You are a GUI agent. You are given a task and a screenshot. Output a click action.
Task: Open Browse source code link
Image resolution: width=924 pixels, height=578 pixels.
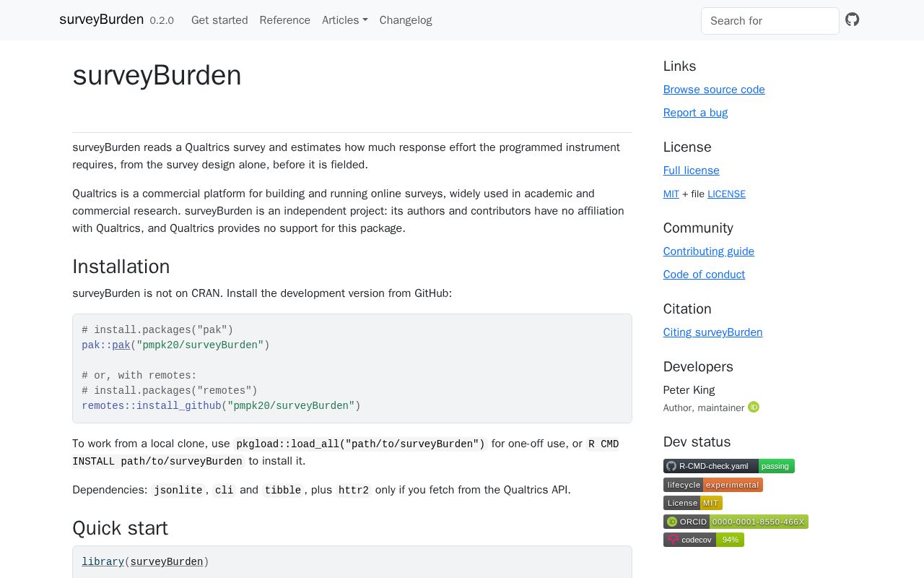[714, 90]
